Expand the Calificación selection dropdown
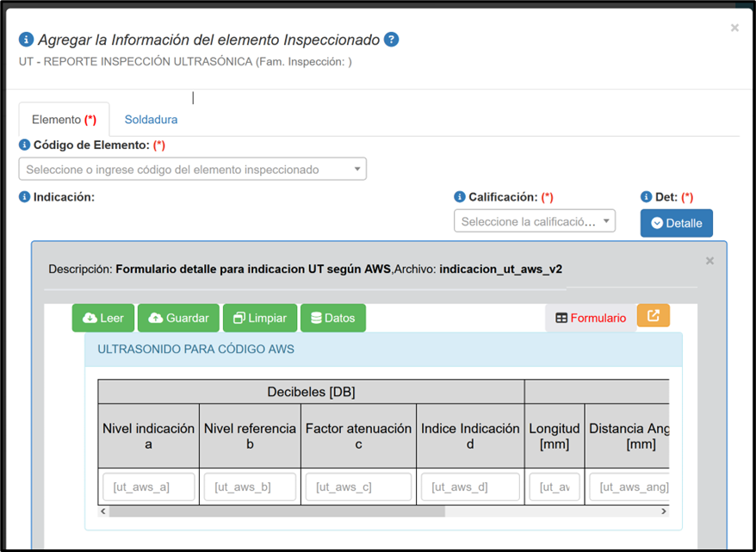The width and height of the screenshot is (756, 552). tap(534, 221)
